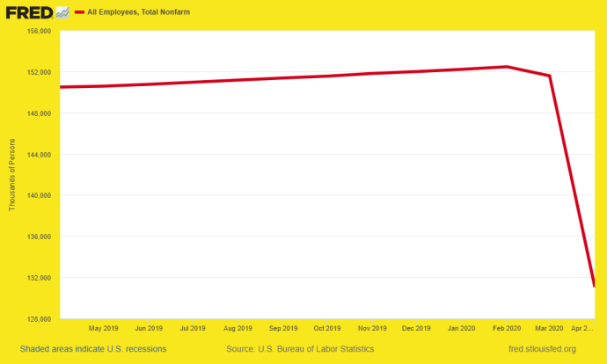607x364 pixels.
Task: Select the Jan 2020 x-axis label
Action: [x=461, y=329]
